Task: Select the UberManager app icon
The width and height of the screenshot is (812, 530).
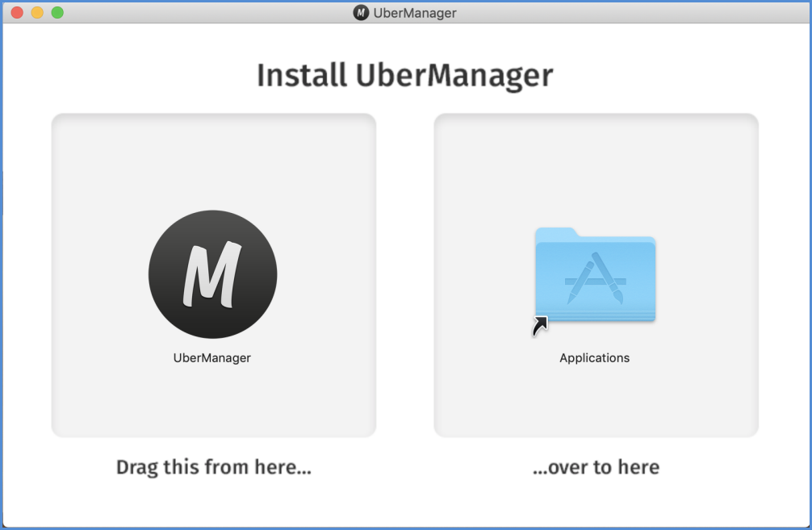Action: point(212,274)
